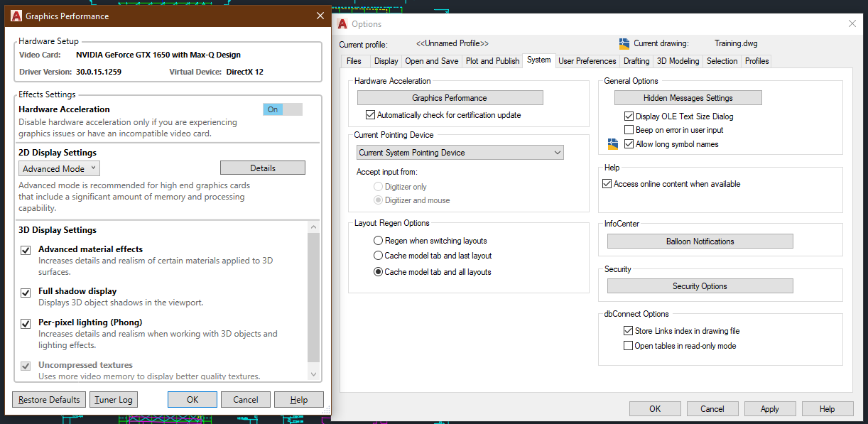Select Cache model tab and last layout
Image resolution: width=868 pixels, height=424 pixels.
(x=378, y=256)
